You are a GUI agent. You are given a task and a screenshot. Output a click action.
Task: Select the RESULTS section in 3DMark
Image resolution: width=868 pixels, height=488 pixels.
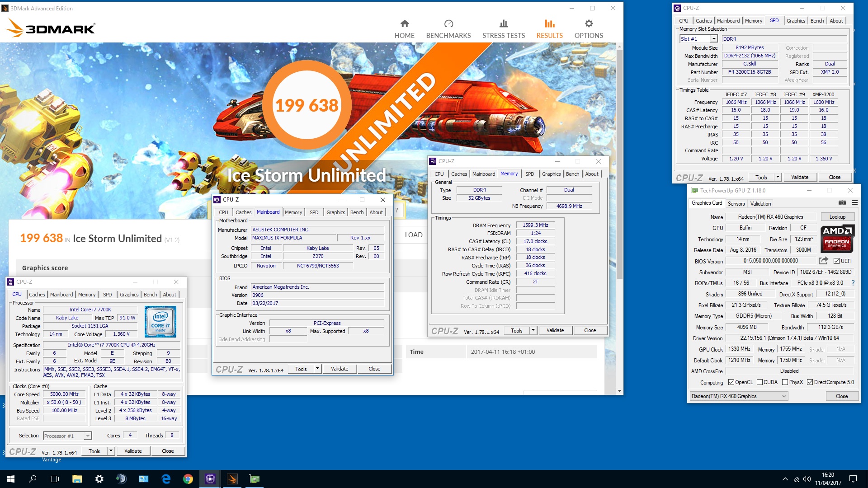click(x=549, y=29)
